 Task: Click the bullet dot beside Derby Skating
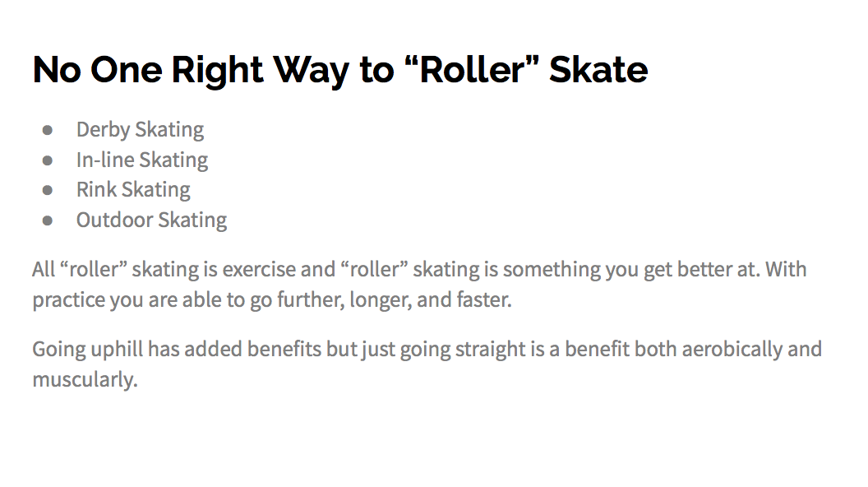(48, 131)
